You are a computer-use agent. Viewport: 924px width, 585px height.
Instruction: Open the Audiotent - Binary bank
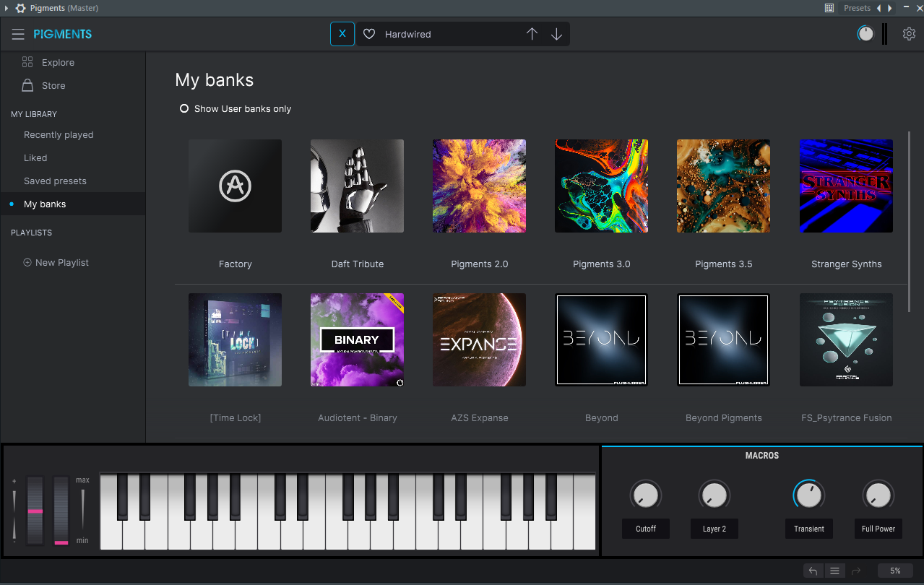click(x=358, y=340)
